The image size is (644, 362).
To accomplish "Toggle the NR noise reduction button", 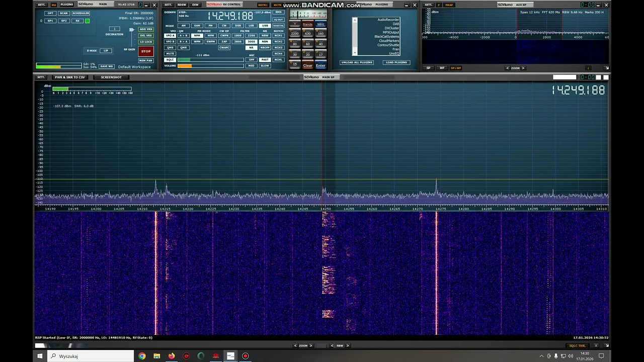I will 251,47.
